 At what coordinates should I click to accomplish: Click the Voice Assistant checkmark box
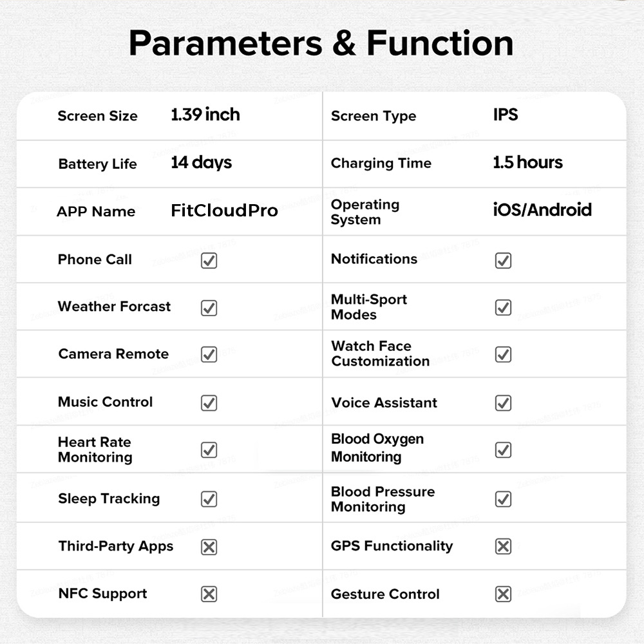503,403
